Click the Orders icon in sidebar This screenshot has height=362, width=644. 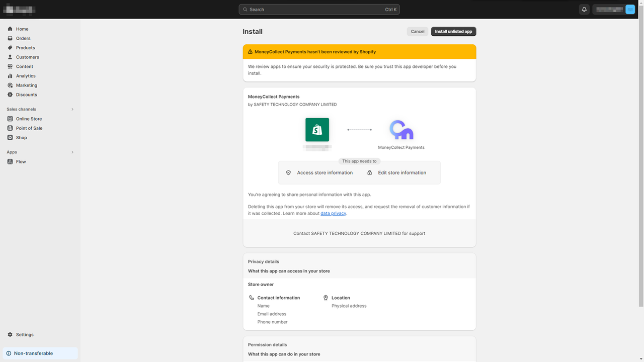(x=10, y=38)
